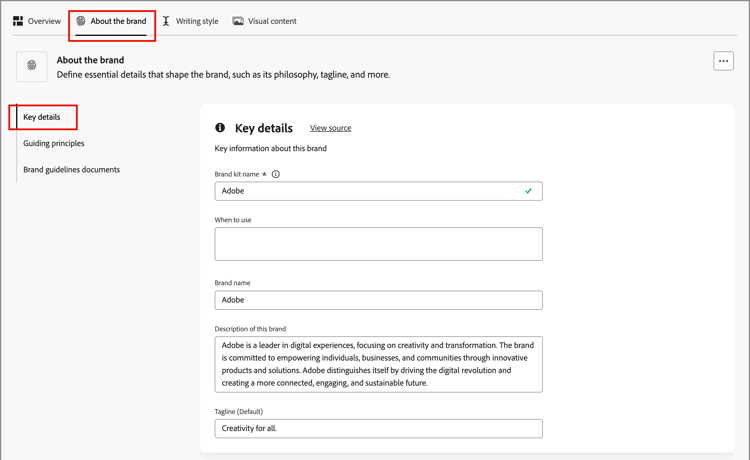Select Guiding principles in the sidebar

pyautogui.click(x=54, y=143)
